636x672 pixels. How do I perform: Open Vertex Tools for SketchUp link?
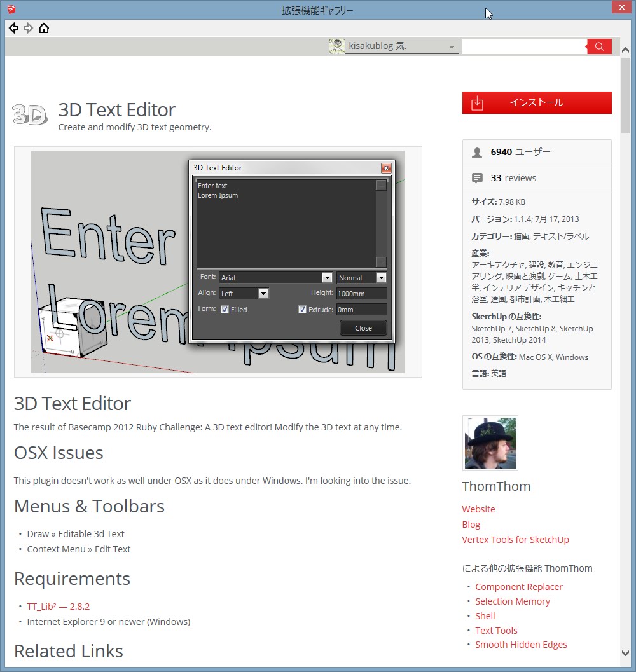516,540
